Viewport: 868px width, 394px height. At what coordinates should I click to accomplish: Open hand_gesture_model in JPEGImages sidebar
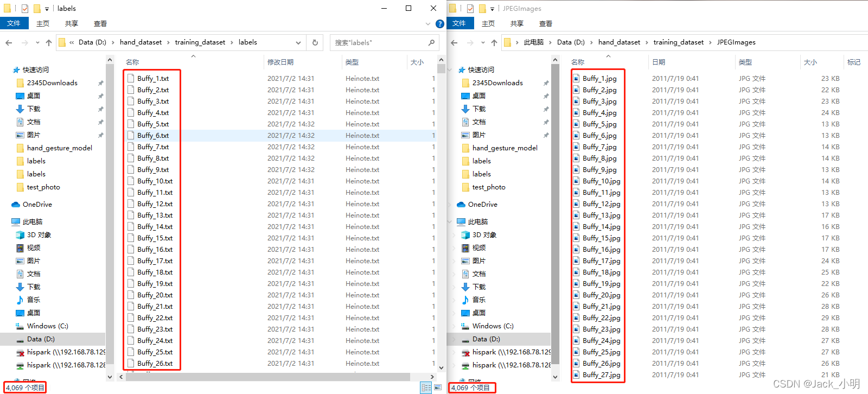coord(505,148)
